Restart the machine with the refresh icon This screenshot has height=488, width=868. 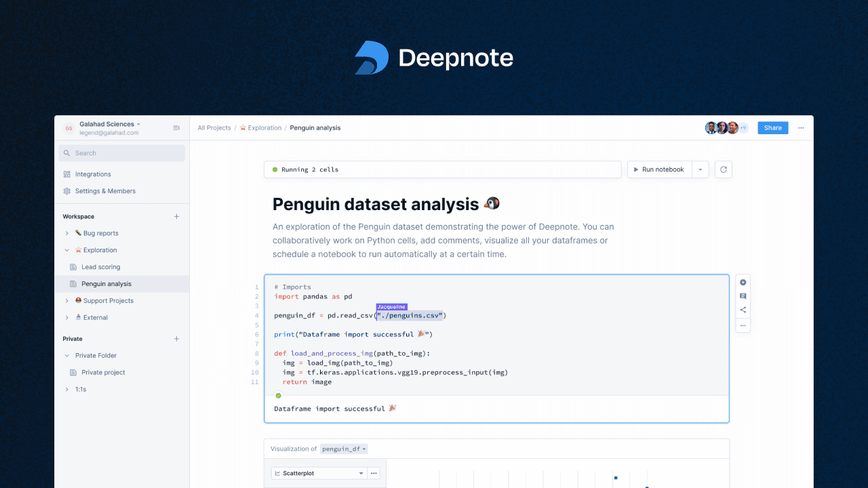tap(723, 169)
